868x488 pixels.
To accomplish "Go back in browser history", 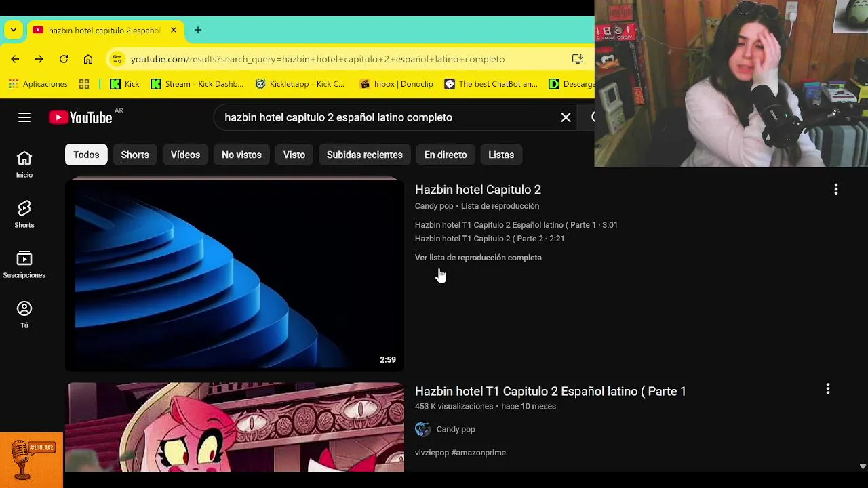I will [15, 59].
